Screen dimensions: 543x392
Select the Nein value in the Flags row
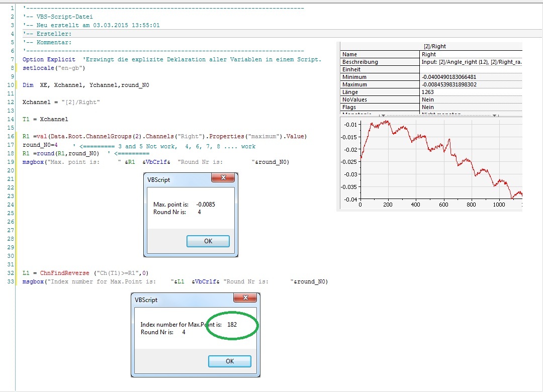pos(471,108)
